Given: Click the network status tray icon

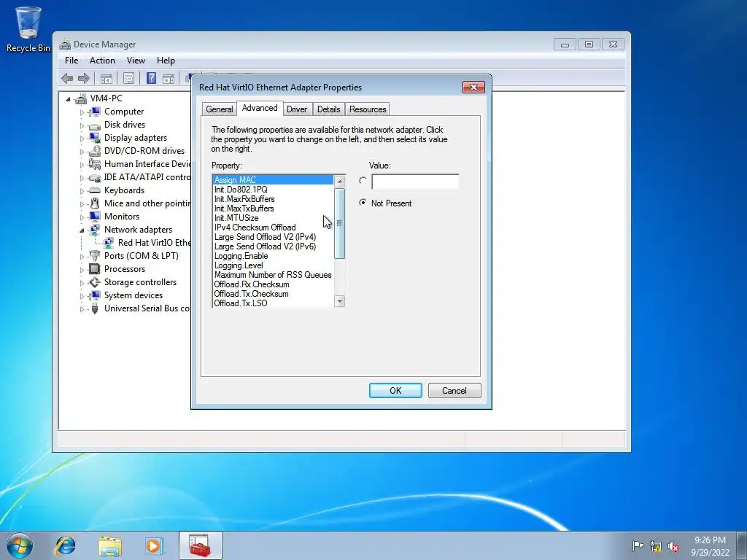Looking at the screenshot, I should point(656,546).
